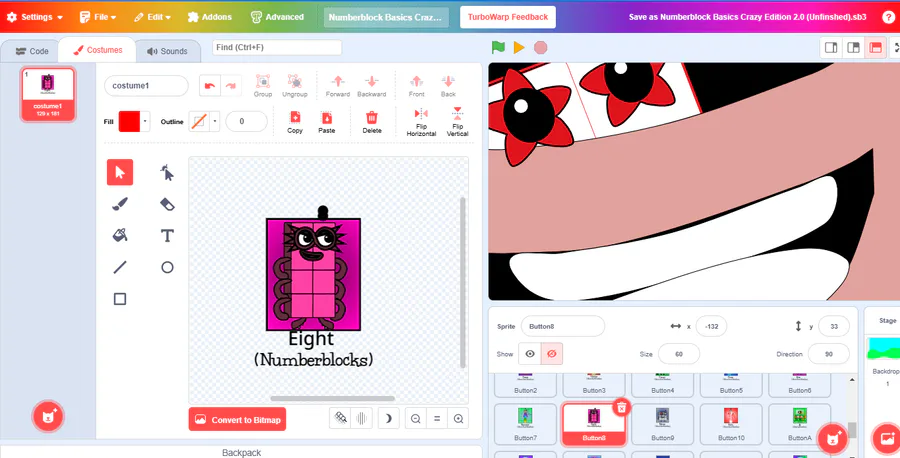The height and width of the screenshot is (458, 900).
Task: Select the Fill bucket tool
Action: (119, 235)
